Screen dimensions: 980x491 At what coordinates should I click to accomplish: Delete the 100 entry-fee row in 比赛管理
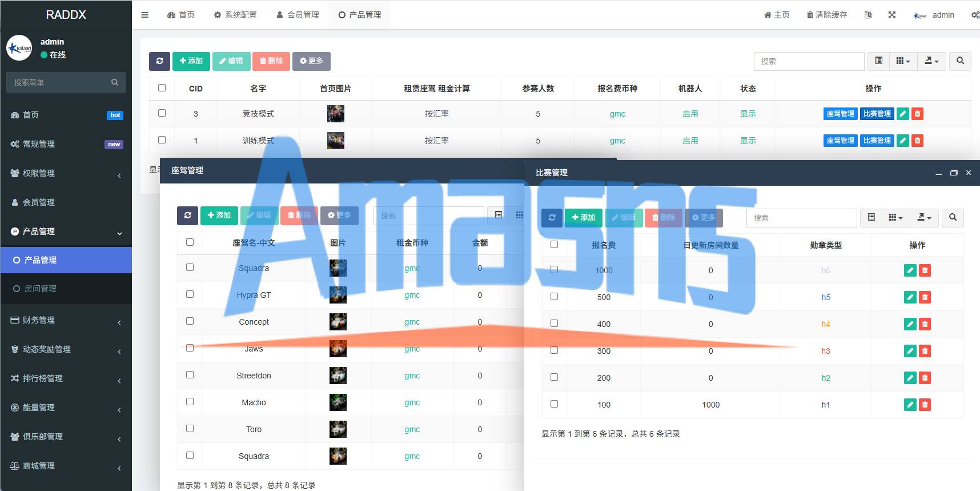tap(925, 405)
